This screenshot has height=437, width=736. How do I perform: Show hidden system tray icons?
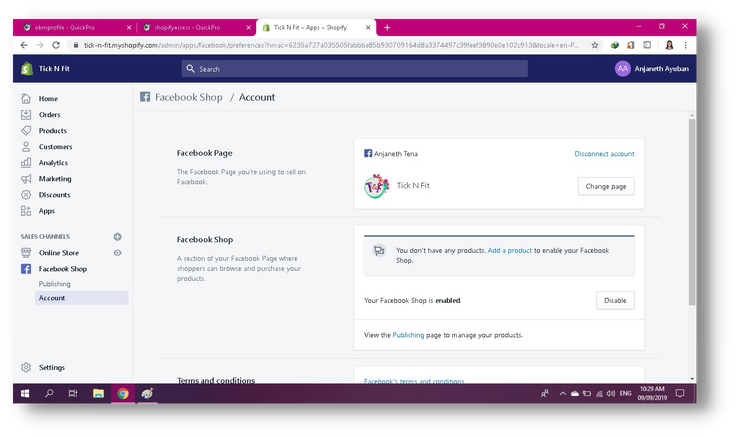click(562, 393)
